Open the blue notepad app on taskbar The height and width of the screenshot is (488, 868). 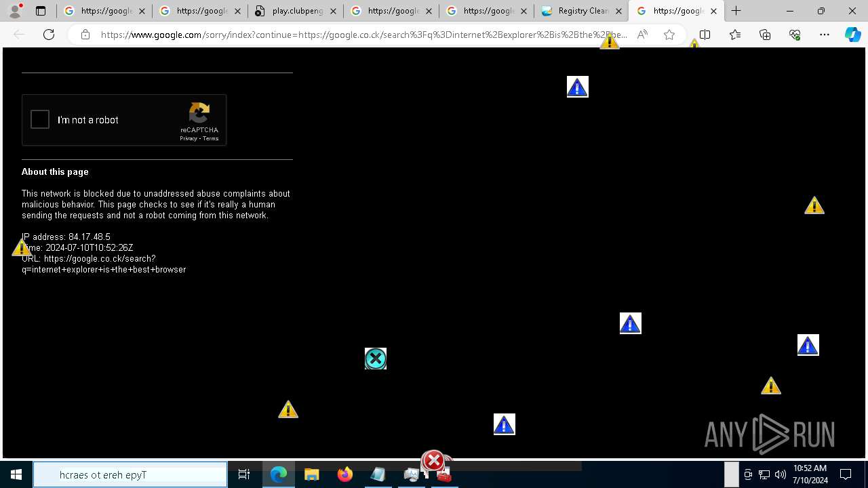tap(378, 474)
